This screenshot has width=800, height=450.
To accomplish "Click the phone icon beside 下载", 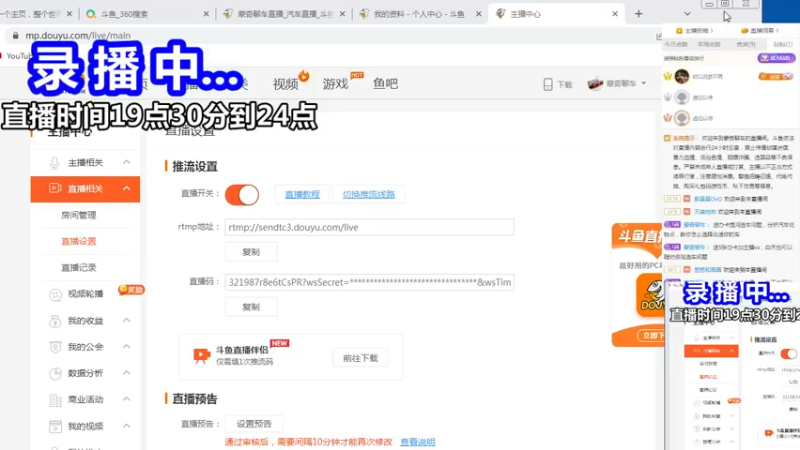I will coord(548,84).
